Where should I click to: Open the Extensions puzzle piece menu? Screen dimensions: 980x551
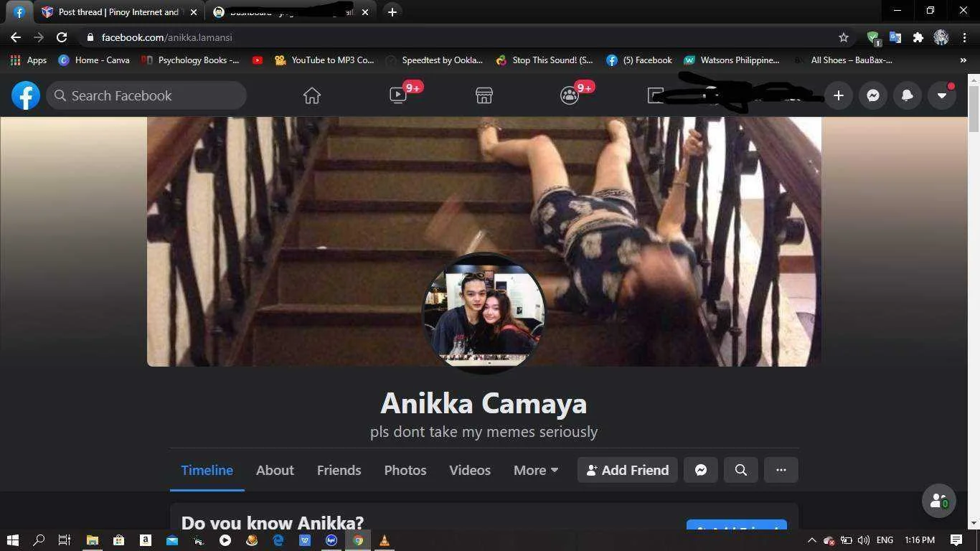coord(918,37)
